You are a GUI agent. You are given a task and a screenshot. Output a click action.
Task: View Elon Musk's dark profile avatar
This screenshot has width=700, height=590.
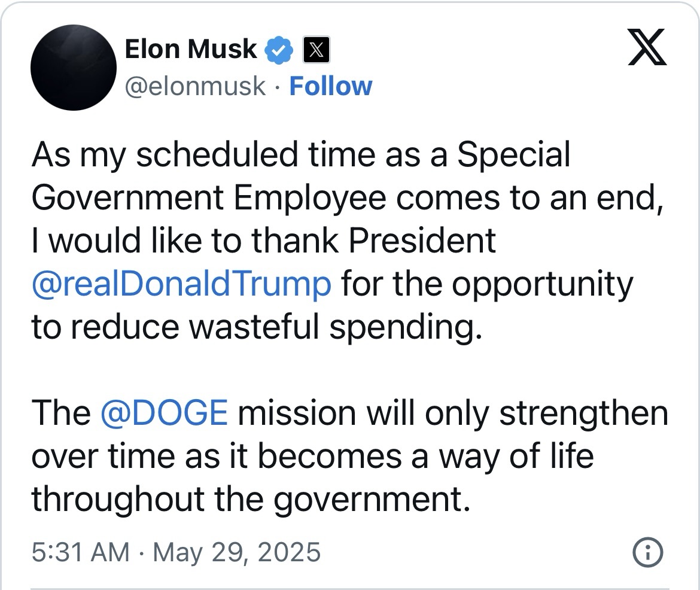[x=74, y=68]
